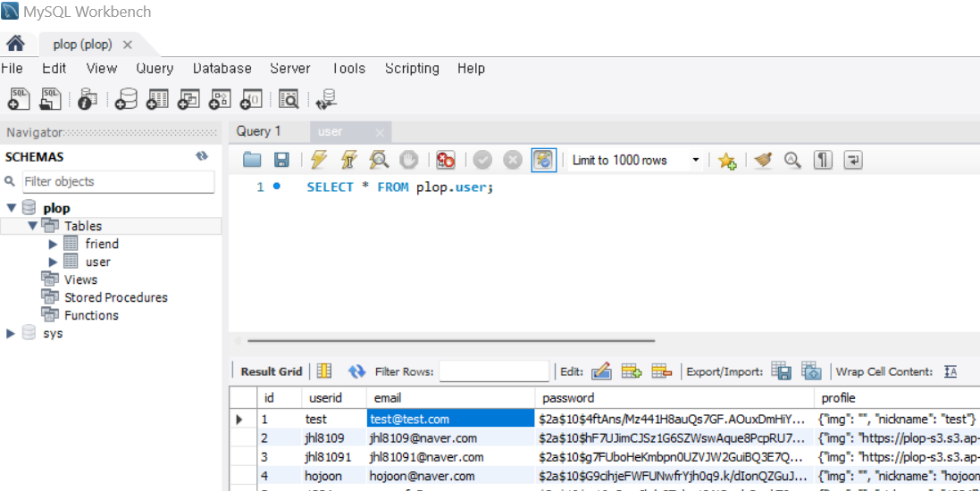Open the Server menu
Image resolution: width=980 pixels, height=491 pixels.
290,68
